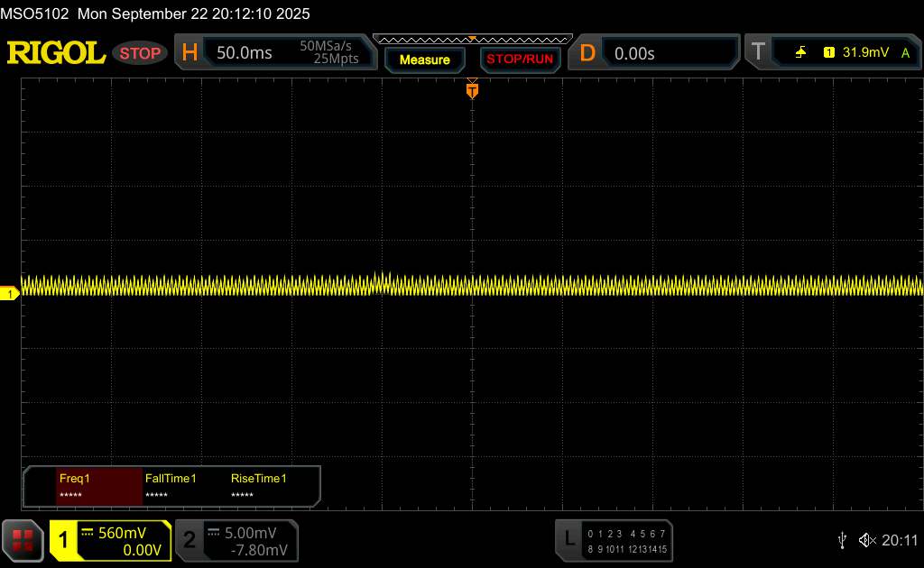Select the RiseTime1 measurement item
The width and height of the screenshot is (924, 568).
258,486
